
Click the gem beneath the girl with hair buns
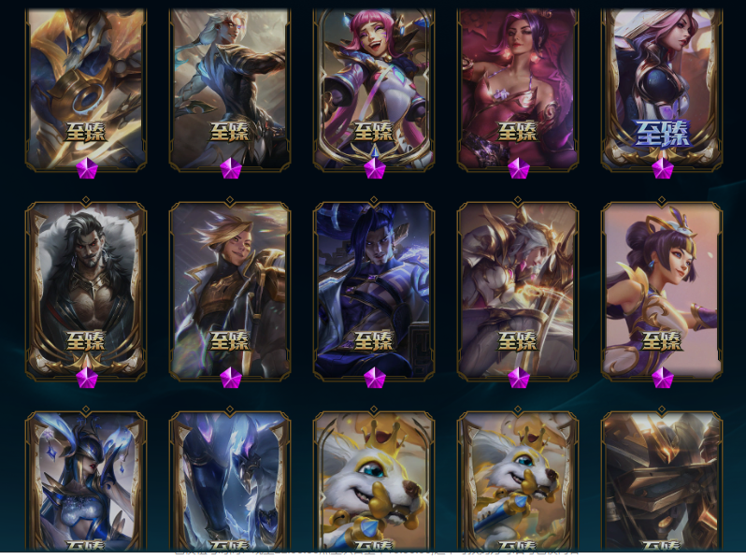pyautogui.click(x=662, y=378)
